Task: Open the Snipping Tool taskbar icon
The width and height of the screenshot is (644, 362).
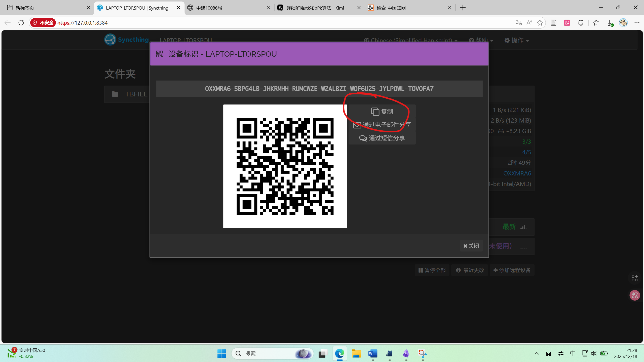Action: click(x=423, y=353)
